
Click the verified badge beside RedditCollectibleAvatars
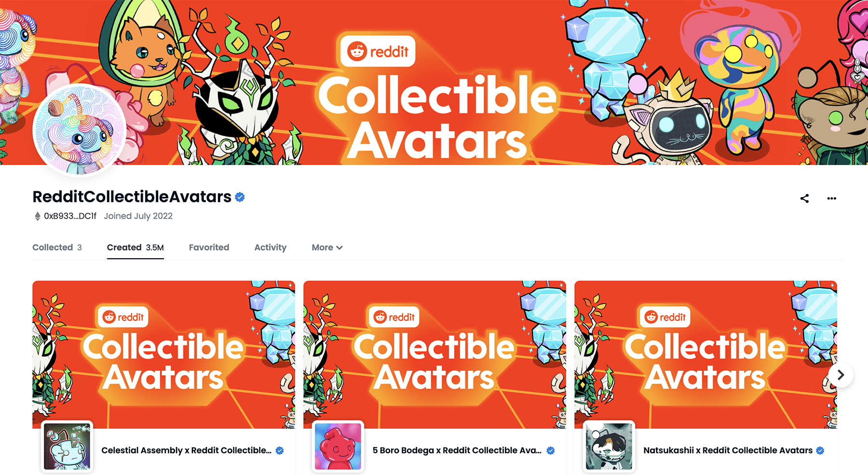point(240,197)
